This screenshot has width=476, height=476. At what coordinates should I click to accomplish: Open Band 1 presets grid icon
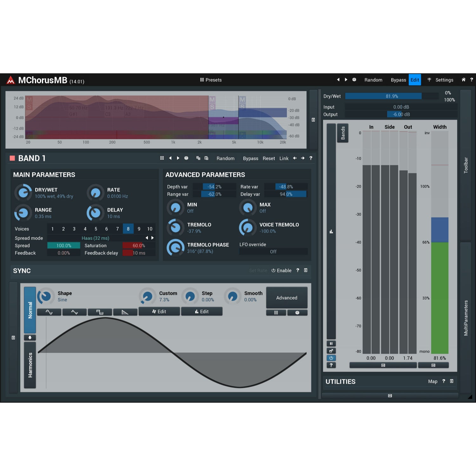point(162,158)
